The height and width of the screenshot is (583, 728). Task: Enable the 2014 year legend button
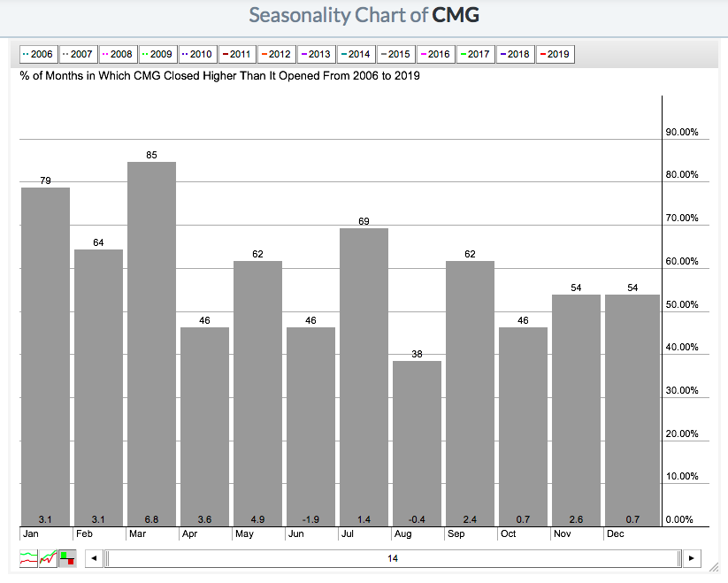pos(356,54)
